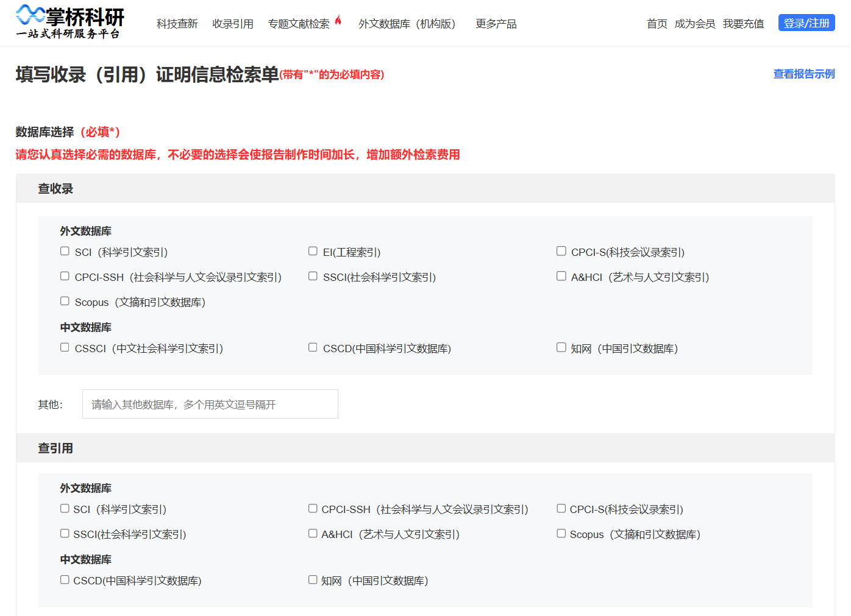Click the 成为会员 link

pyautogui.click(x=695, y=24)
